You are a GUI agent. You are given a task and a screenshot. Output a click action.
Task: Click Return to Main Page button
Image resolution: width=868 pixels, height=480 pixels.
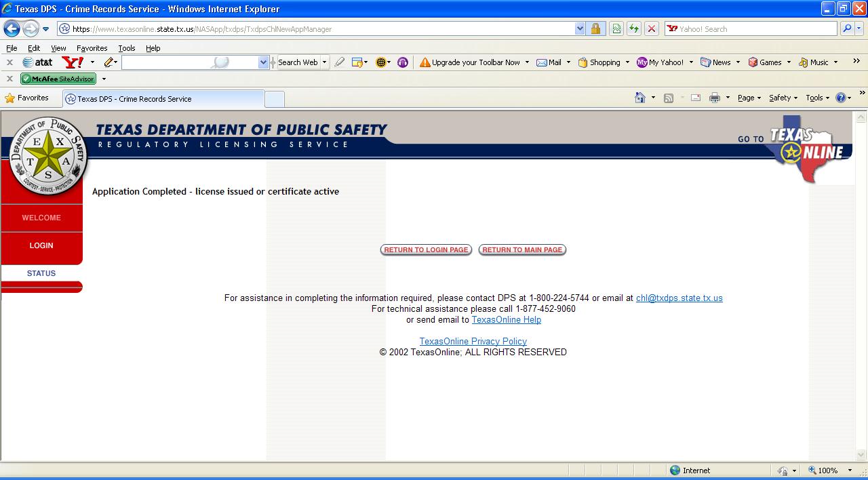pos(522,250)
